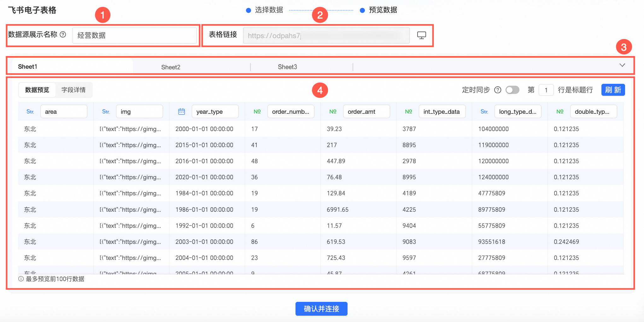Click the double value 0.242469
The height and width of the screenshot is (322, 644).
(x=566, y=242)
